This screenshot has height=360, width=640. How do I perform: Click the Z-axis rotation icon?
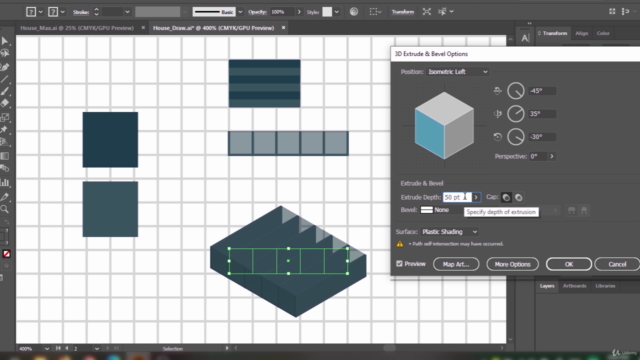tap(497, 137)
